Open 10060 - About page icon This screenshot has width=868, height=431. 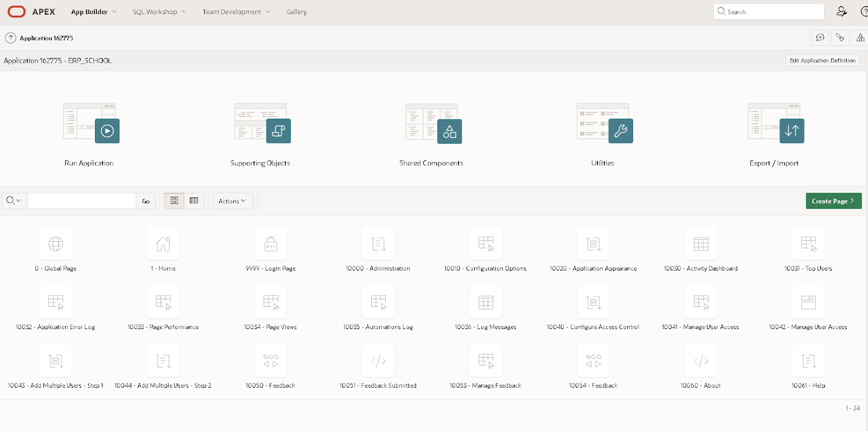[x=701, y=361]
